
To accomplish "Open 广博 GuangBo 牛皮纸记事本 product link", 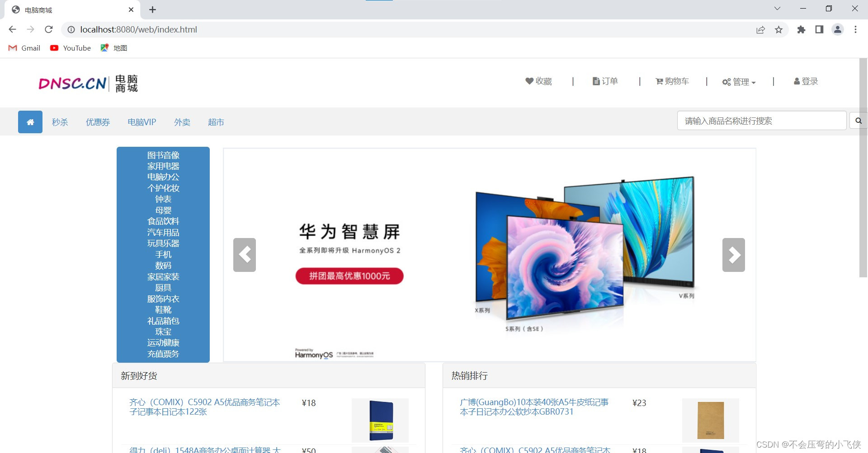I will pyautogui.click(x=534, y=407).
